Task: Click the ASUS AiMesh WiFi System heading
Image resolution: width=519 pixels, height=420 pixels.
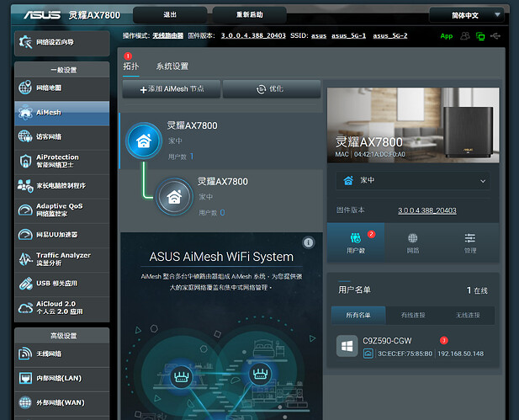Action: [221, 257]
